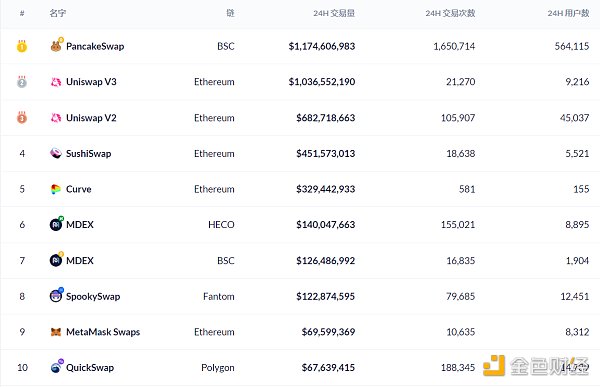Click the Curve rainbow logo icon
600x387 pixels.
coord(56,189)
